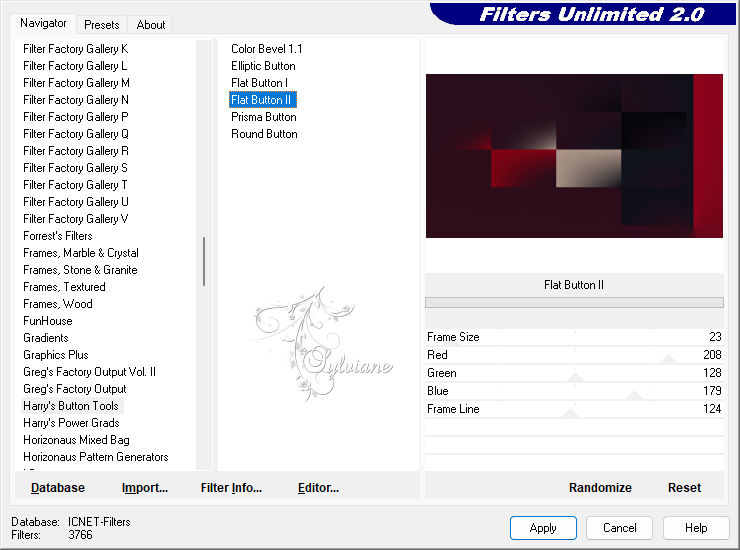This screenshot has height=550, width=740.
Task: Select Flat Button I filter
Action: tap(259, 83)
